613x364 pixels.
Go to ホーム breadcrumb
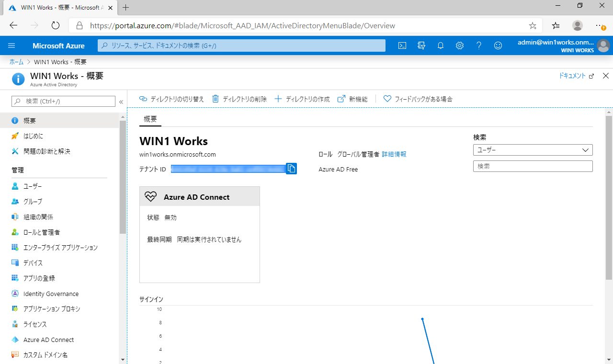pyautogui.click(x=16, y=62)
